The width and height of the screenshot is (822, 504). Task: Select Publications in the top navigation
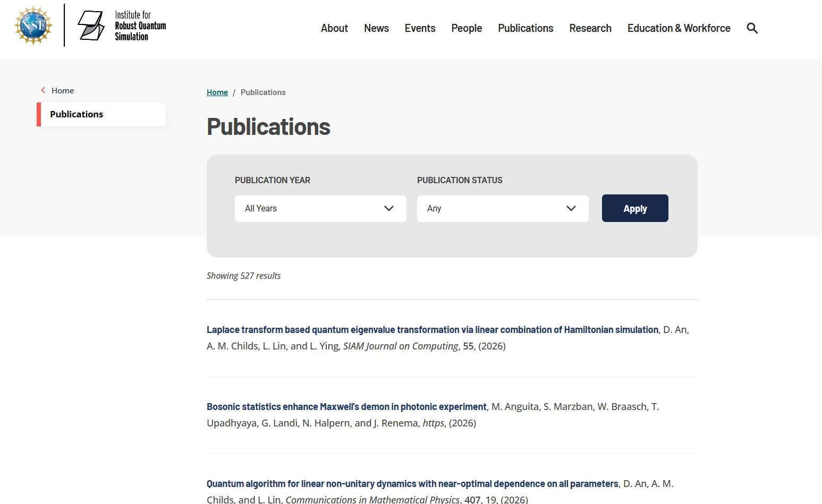point(526,28)
